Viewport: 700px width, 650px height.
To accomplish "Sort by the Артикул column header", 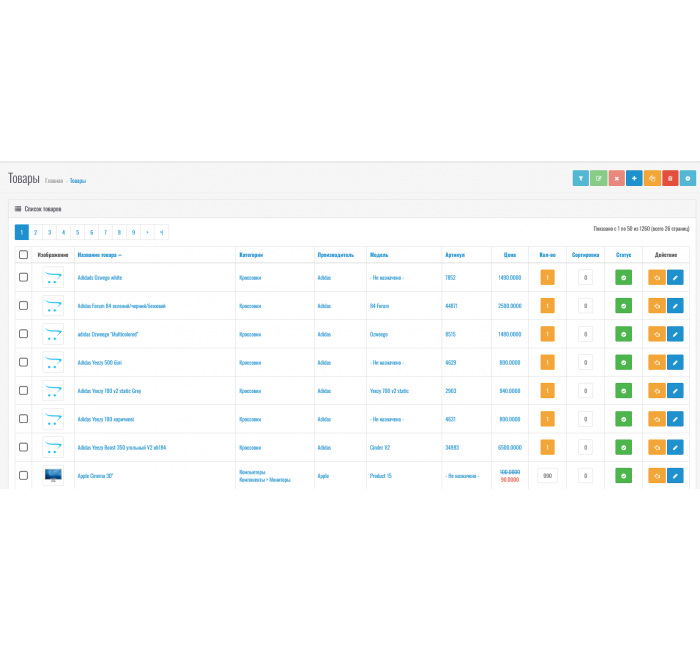I will click(455, 255).
